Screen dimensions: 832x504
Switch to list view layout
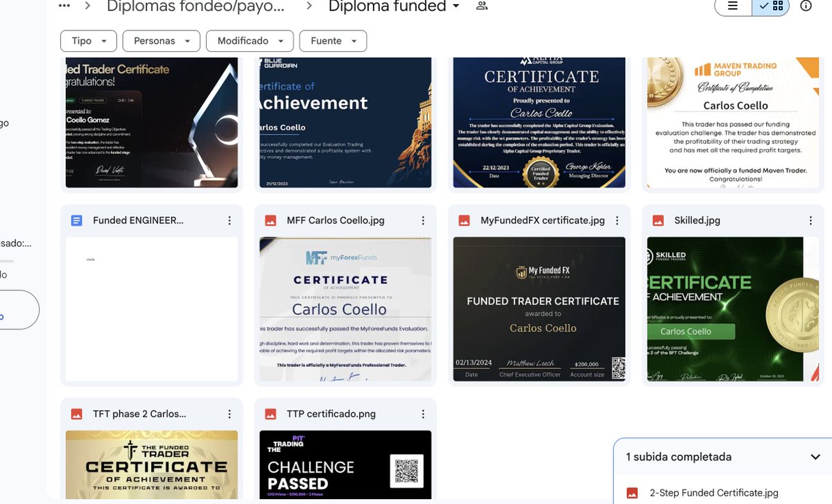click(733, 6)
